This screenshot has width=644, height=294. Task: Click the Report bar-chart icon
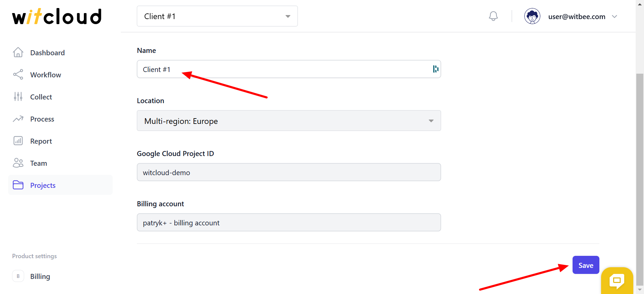[x=18, y=141]
